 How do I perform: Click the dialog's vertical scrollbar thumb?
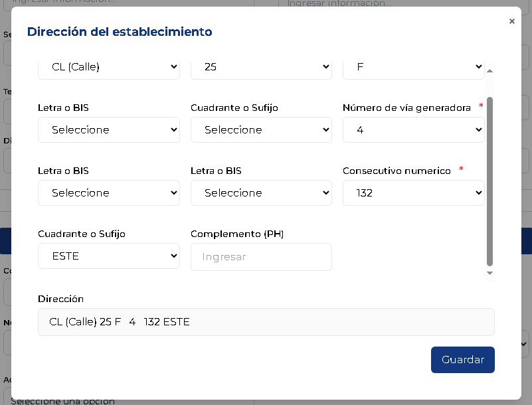tap(490, 181)
